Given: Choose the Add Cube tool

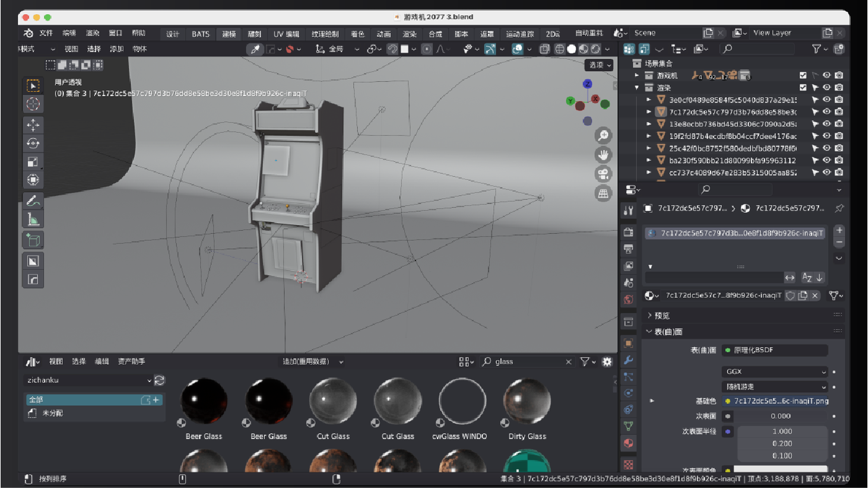Looking at the screenshot, I should (x=33, y=240).
